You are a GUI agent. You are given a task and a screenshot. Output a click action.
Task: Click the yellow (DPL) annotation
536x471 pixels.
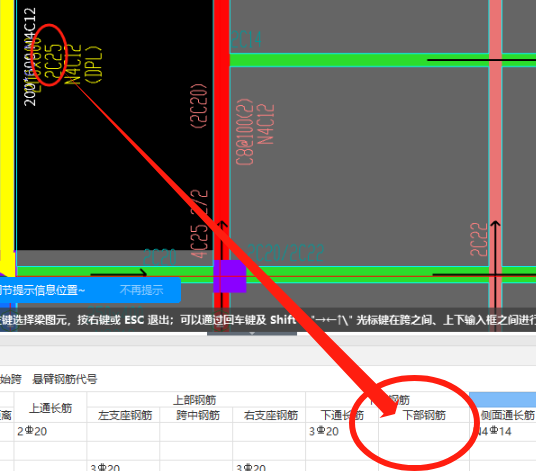93,64
